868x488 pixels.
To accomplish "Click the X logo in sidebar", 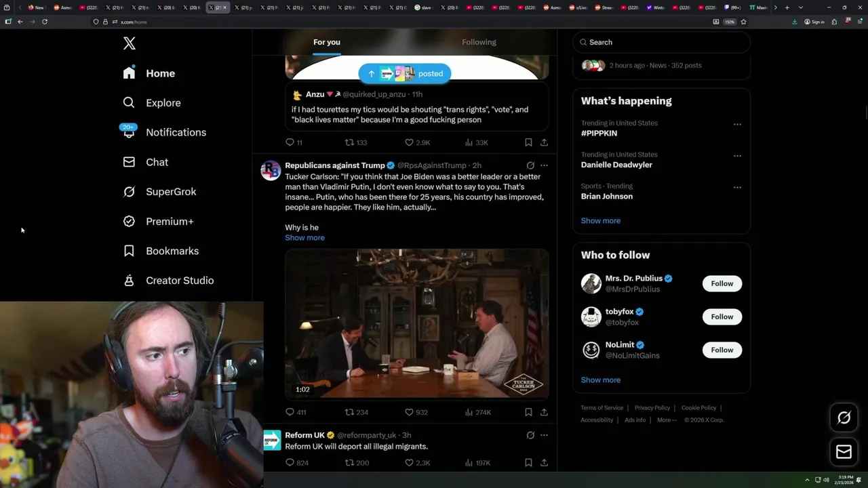I will click(x=130, y=43).
